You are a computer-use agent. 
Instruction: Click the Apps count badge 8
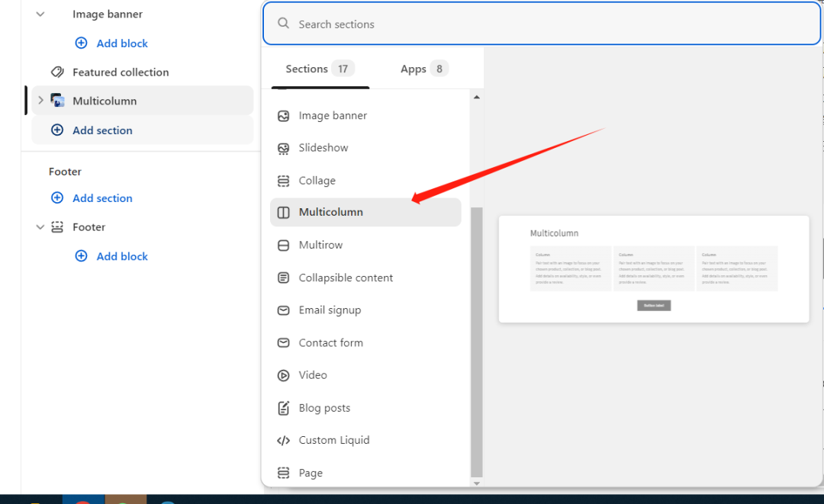tap(439, 69)
